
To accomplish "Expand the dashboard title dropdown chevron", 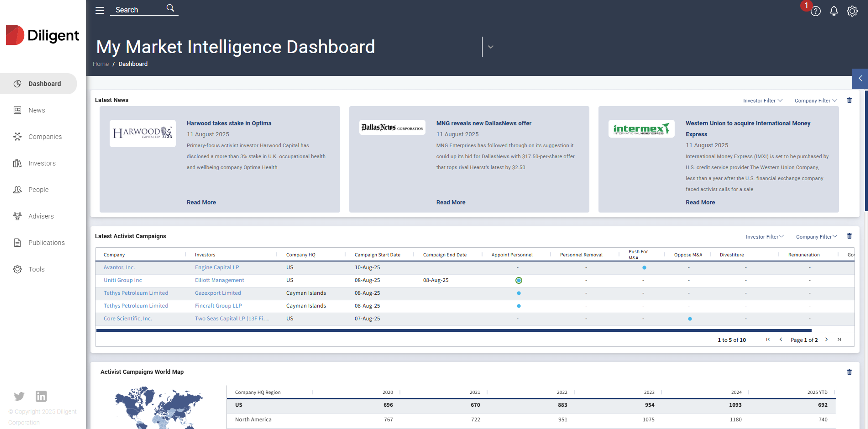I will point(491,47).
